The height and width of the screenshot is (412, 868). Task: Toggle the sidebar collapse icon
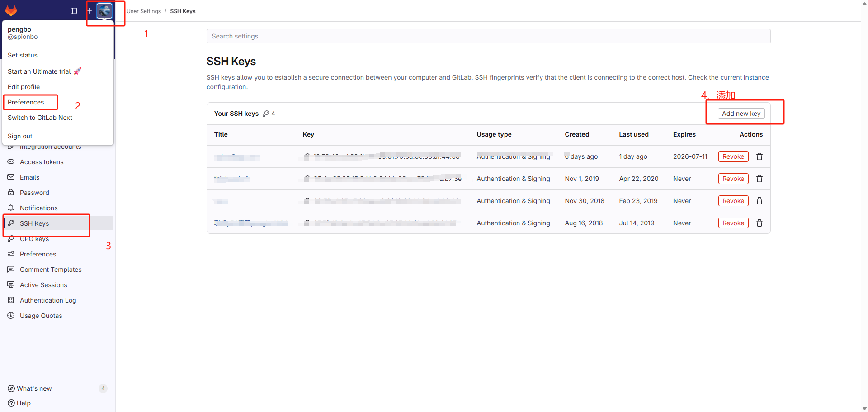[x=73, y=11]
